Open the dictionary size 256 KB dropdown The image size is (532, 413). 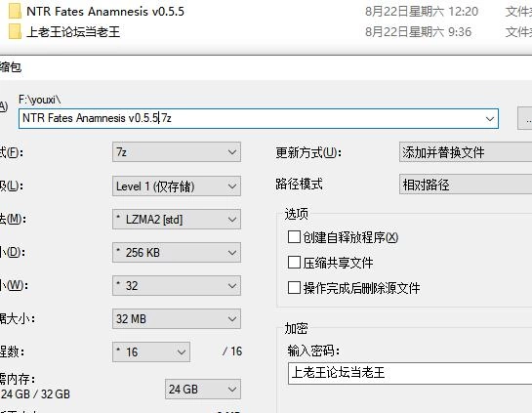point(177,253)
